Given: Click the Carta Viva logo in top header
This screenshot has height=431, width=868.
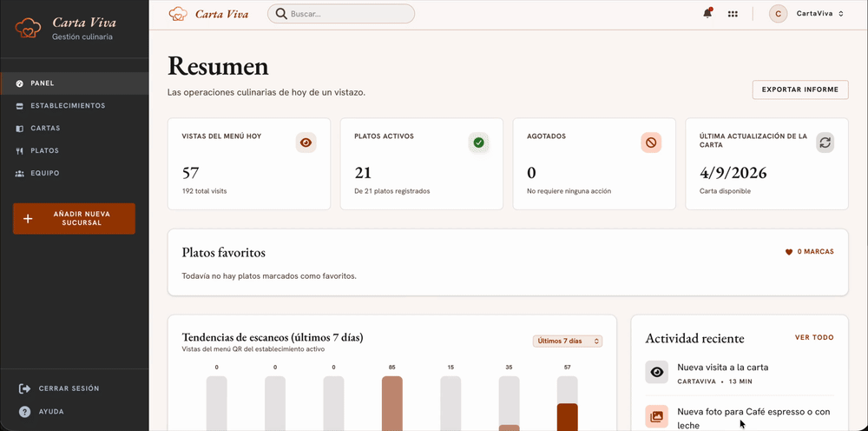Looking at the screenshot, I should pyautogui.click(x=208, y=14).
